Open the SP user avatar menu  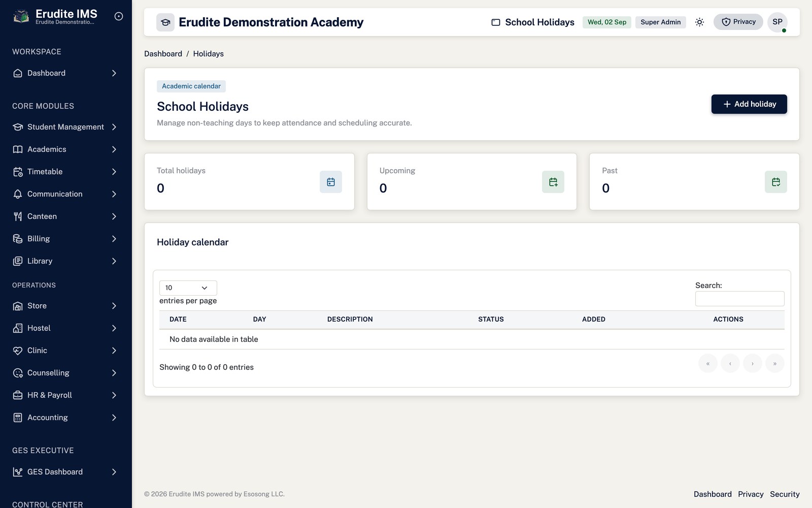tap(777, 22)
